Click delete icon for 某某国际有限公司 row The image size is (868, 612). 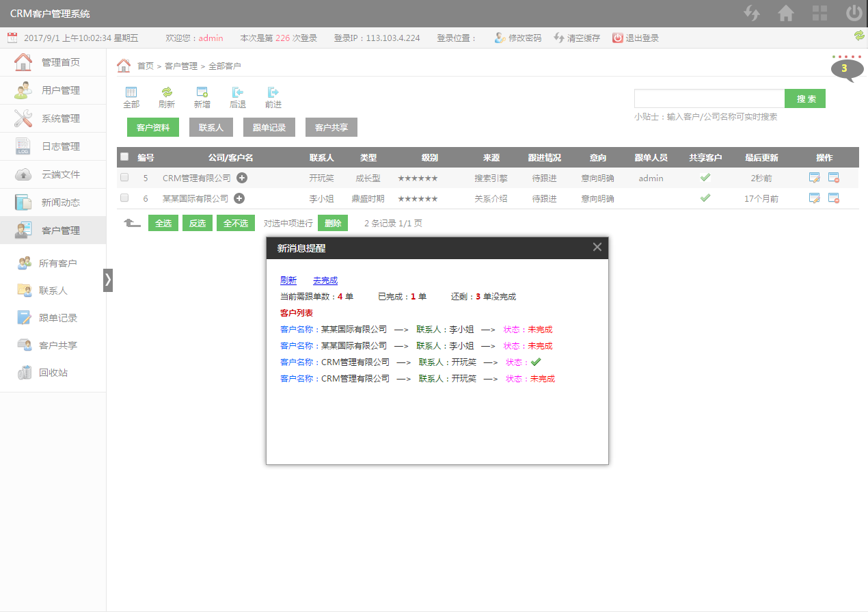[833, 198]
